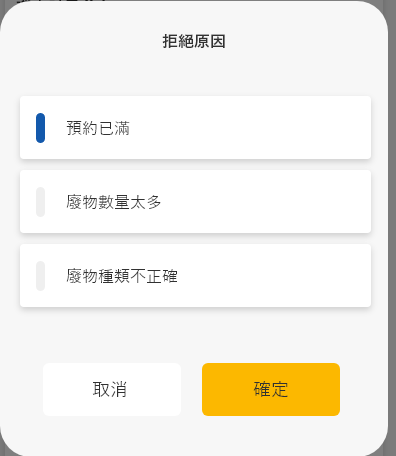Viewport: 396px width, 456px height.
Task: Click the gap between 取消 and 確定 buttons
Action: [191, 389]
